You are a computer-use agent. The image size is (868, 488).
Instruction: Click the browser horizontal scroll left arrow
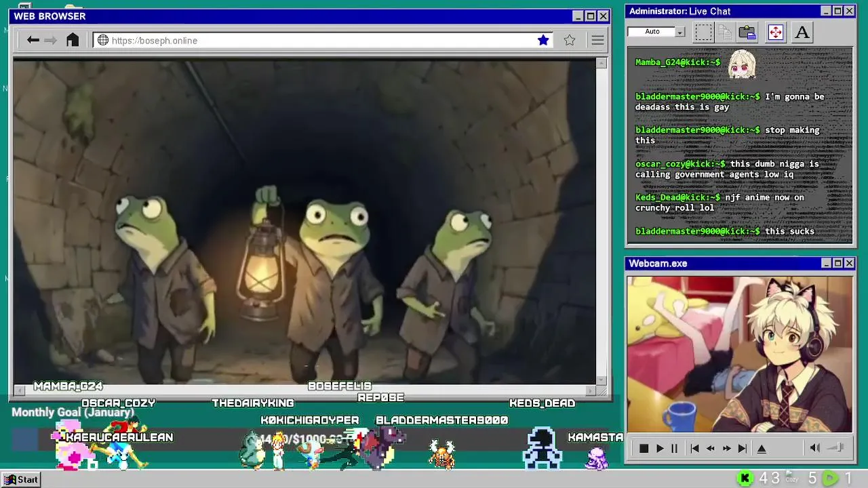pyautogui.click(x=19, y=390)
